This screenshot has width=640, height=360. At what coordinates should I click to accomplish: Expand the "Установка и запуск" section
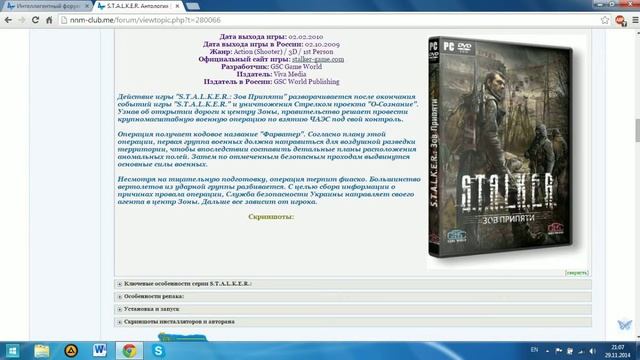point(353,309)
